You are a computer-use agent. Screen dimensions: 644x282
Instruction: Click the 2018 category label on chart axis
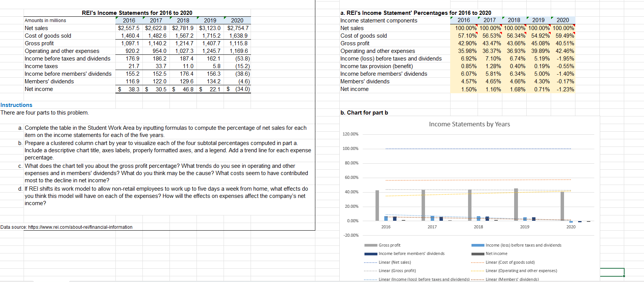pyautogui.click(x=478, y=227)
